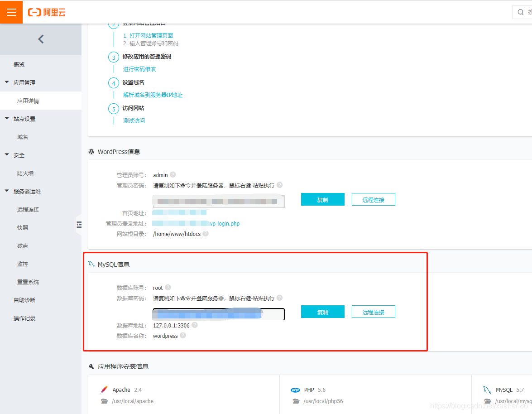Open 操作记录 page

(x=24, y=318)
